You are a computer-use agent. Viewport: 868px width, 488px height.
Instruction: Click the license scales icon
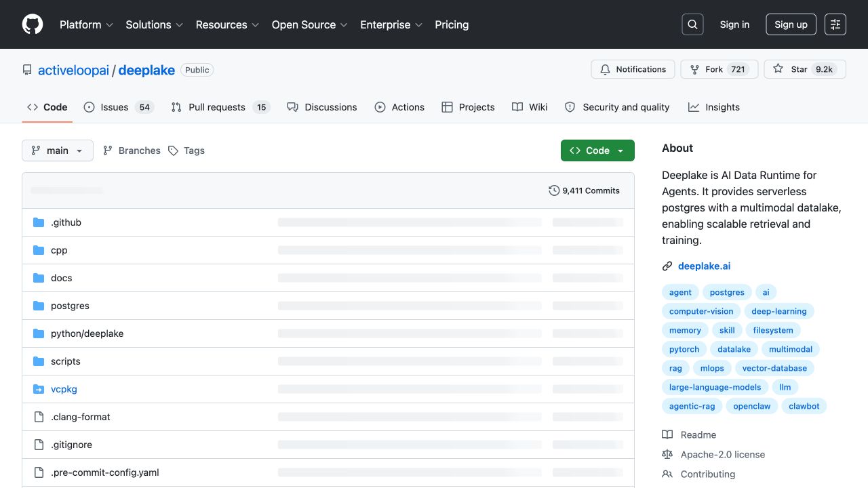(667, 455)
